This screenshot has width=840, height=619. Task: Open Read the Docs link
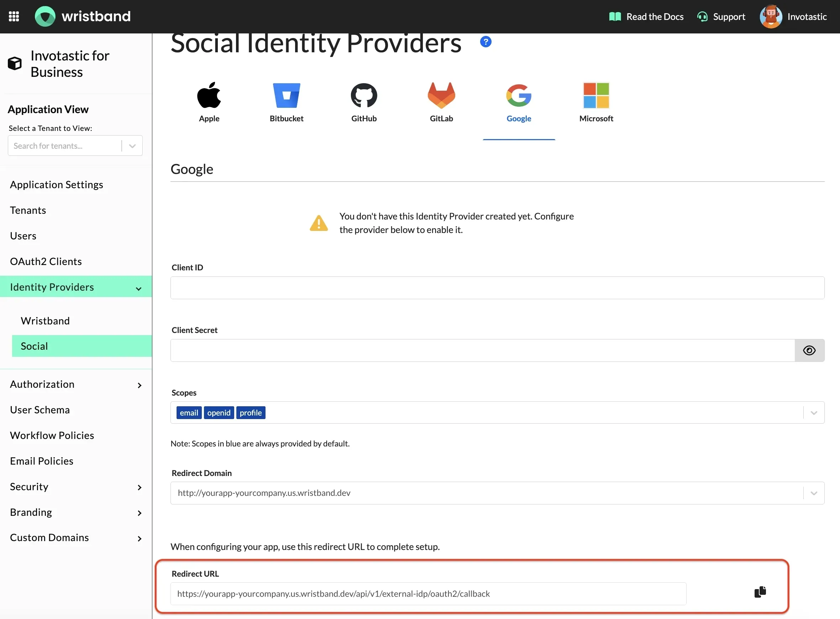[655, 16]
